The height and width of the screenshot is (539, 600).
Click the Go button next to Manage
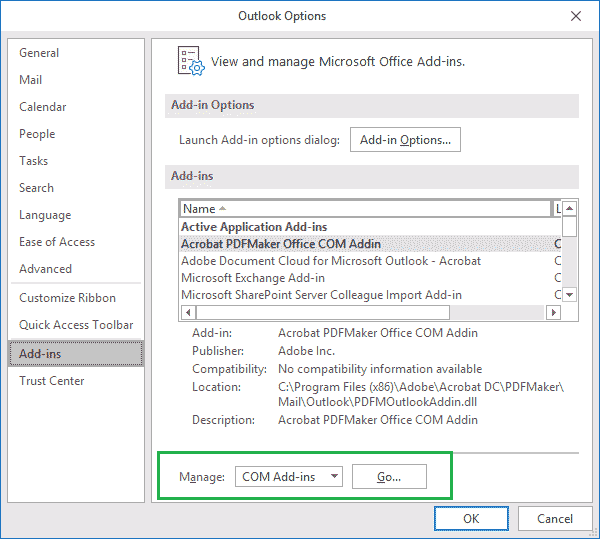[389, 477]
